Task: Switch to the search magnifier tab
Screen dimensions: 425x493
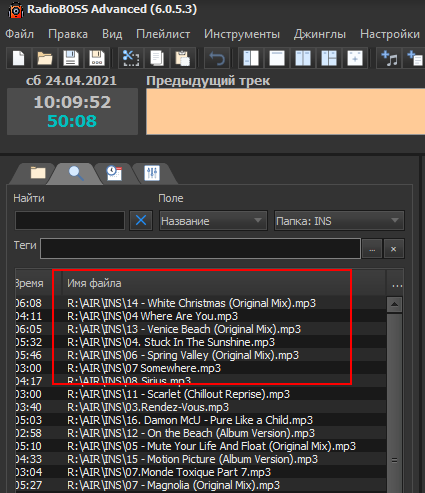Action: pos(76,173)
